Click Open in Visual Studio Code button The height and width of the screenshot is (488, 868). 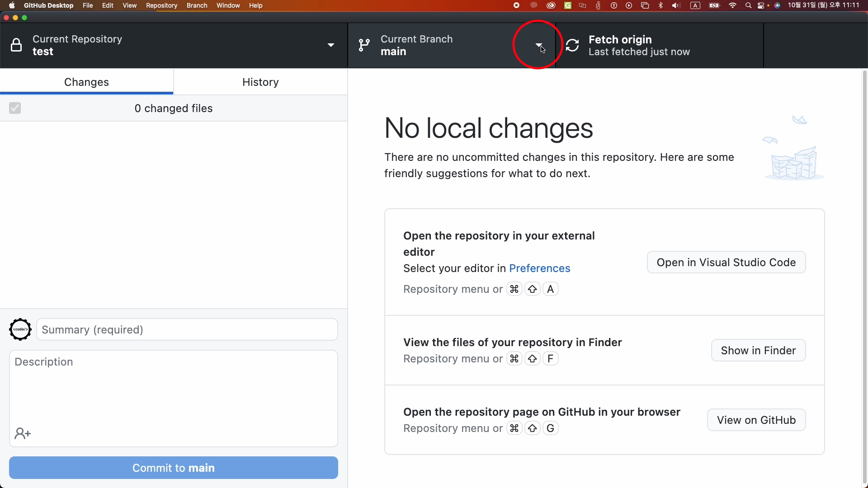(726, 262)
